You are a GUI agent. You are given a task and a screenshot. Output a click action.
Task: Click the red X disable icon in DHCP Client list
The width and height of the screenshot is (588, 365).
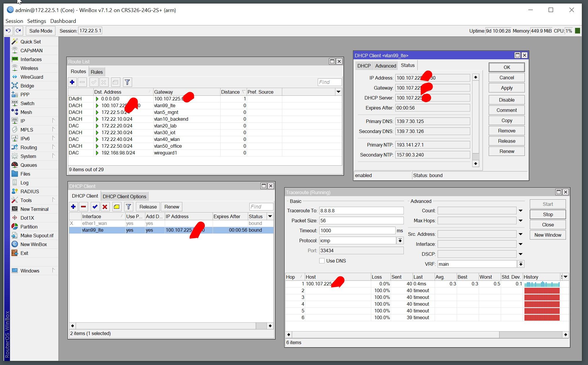[105, 207]
